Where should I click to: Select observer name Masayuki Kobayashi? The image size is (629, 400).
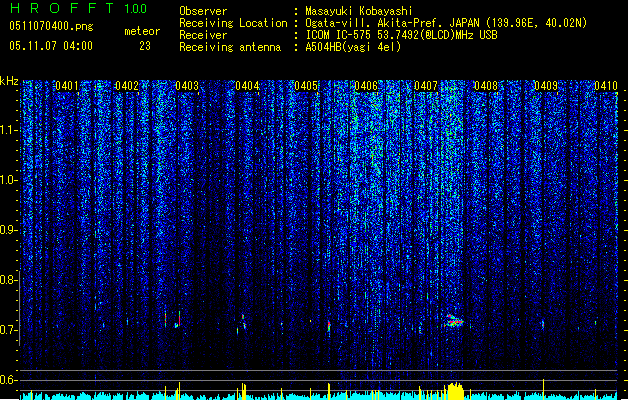359,11
